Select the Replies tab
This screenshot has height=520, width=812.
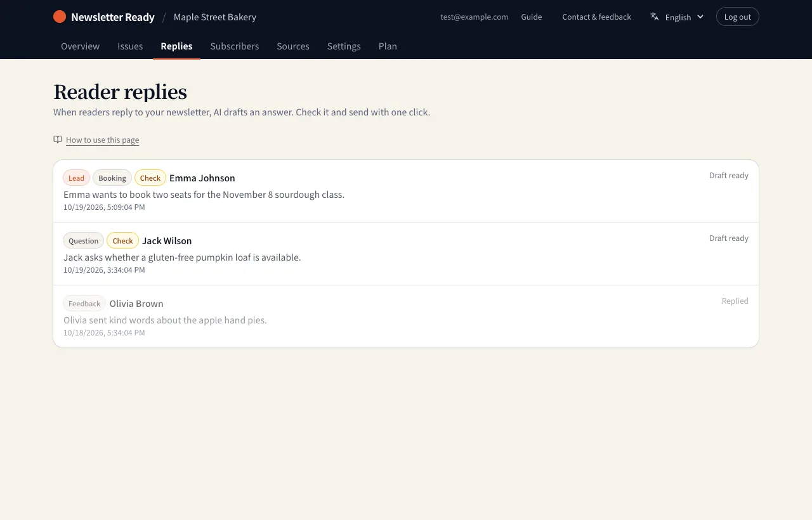point(176,46)
